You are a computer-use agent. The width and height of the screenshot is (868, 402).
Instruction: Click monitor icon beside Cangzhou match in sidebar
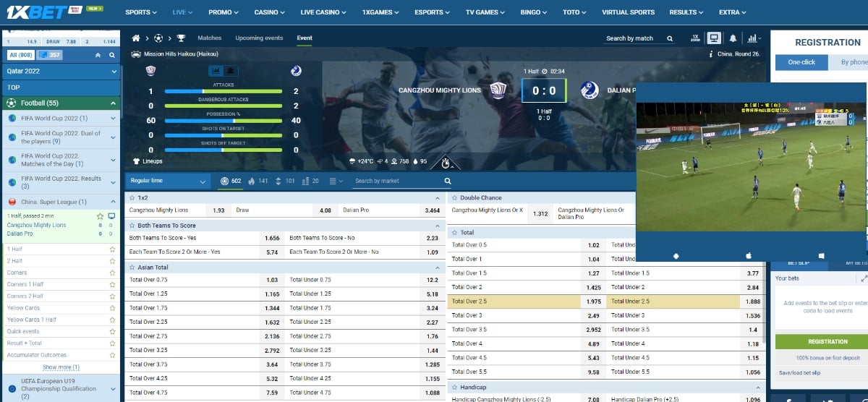click(x=111, y=216)
